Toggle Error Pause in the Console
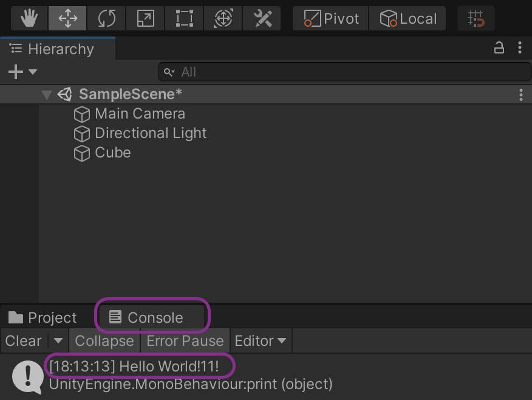Viewport: 532px width, 400px height. point(185,341)
